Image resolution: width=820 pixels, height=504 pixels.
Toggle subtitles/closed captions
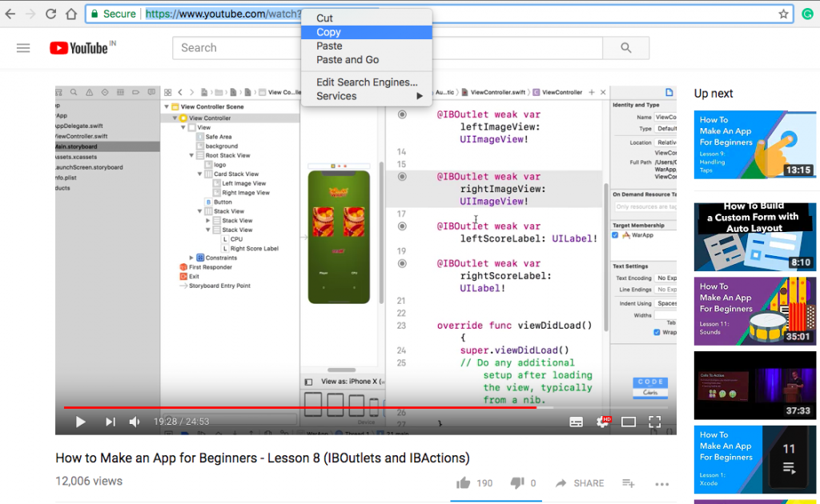pyautogui.click(x=576, y=422)
